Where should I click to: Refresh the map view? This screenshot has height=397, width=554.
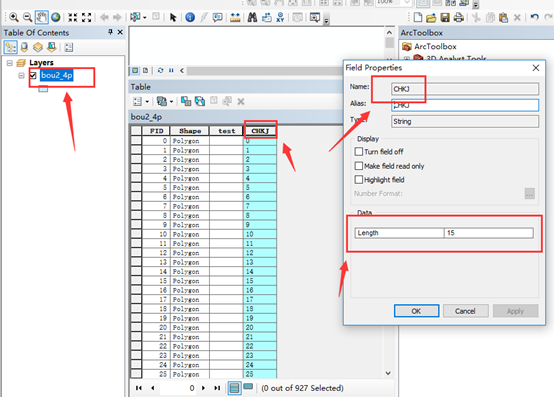point(160,70)
